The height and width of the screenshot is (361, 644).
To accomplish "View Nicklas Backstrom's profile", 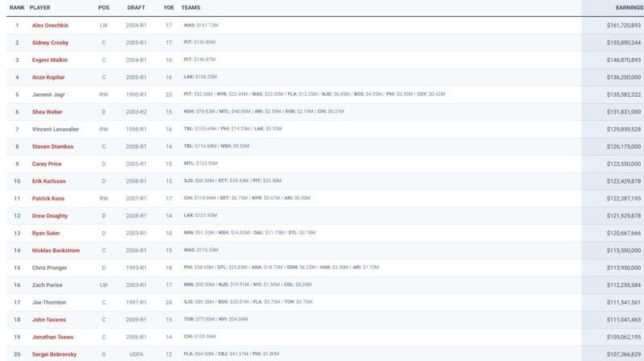I will coord(55,251).
